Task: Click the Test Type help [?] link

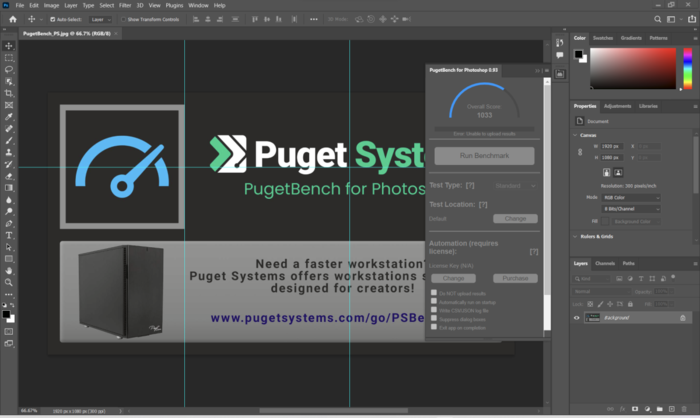Action: pos(470,185)
